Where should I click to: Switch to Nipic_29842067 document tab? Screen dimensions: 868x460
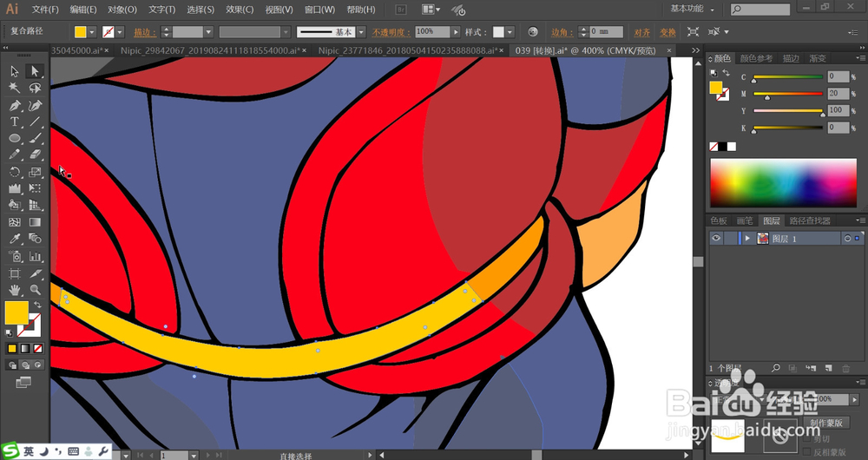[x=214, y=50]
